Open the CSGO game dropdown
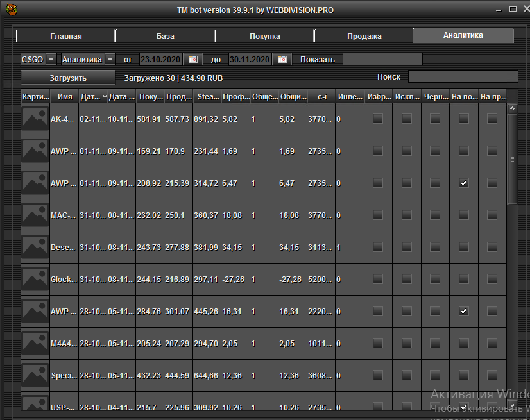 pyautogui.click(x=38, y=60)
